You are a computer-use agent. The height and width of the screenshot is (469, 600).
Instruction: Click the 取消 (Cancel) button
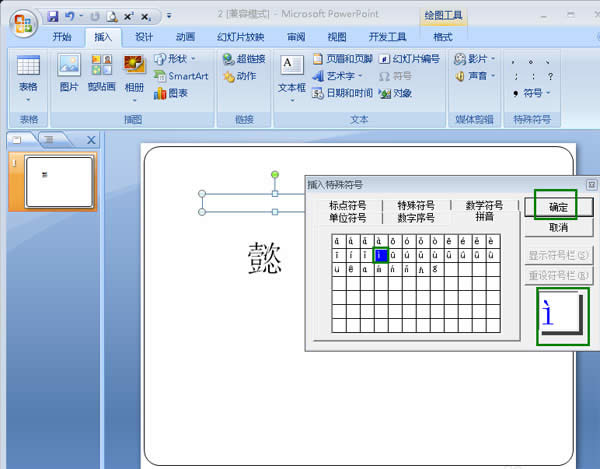(x=558, y=227)
